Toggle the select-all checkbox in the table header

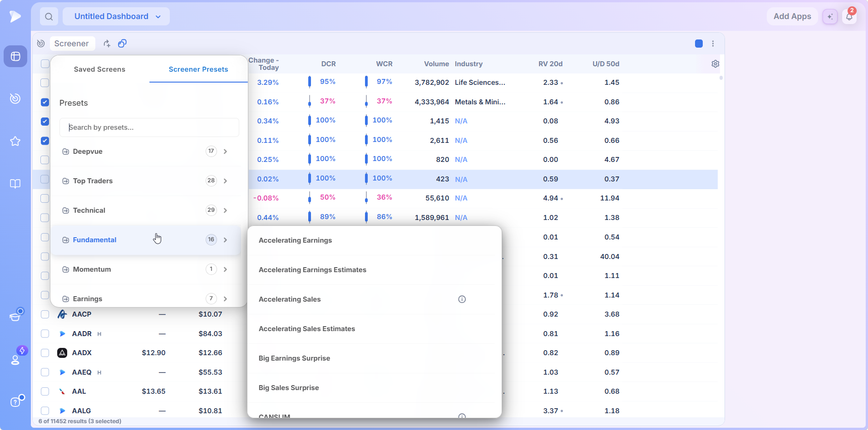pyautogui.click(x=45, y=64)
